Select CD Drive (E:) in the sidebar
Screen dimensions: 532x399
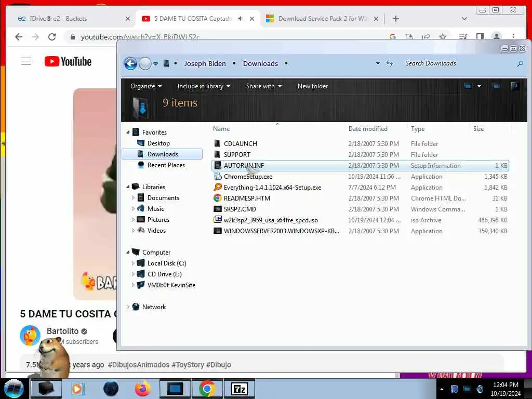164,274
